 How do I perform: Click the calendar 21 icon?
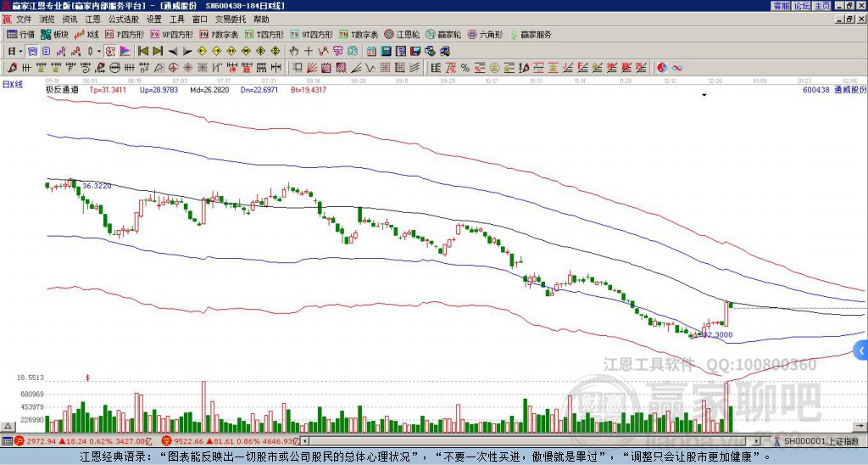pos(371,52)
